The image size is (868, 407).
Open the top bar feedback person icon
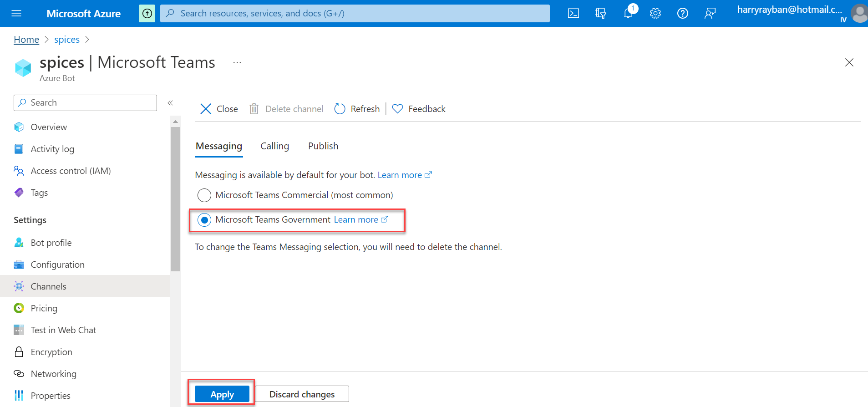710,13
